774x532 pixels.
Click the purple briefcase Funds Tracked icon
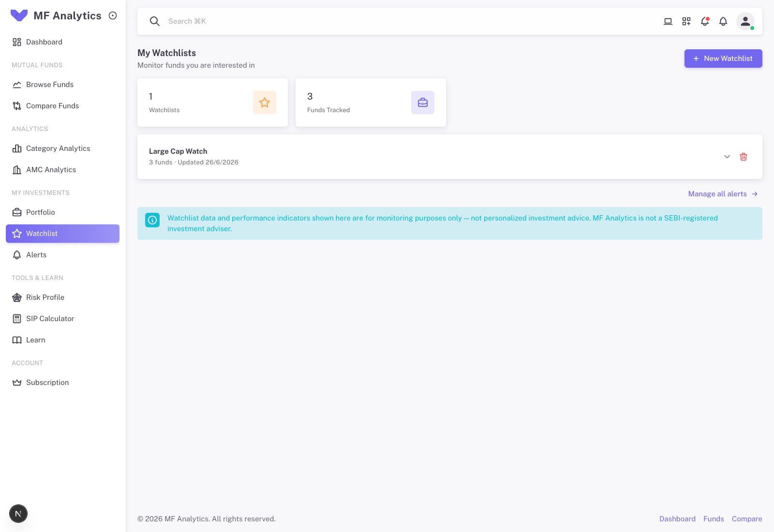(423, 103)
